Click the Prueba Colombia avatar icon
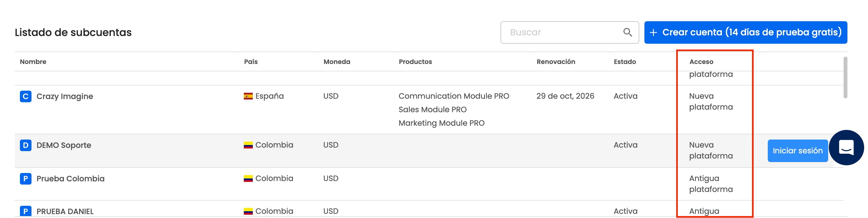 pos(26,178)
